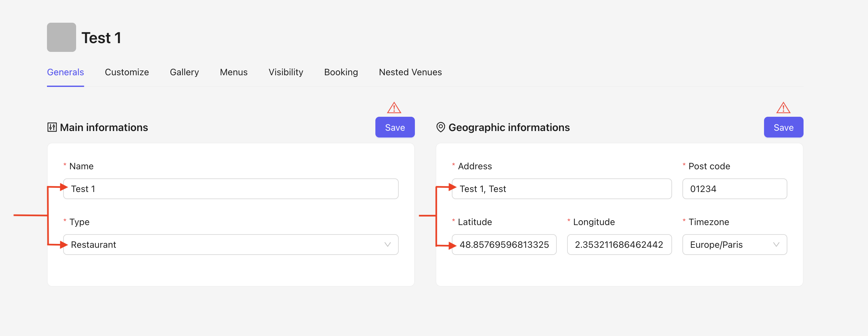Open the Booking tab
Image resolution: width=868 pixels, height=336 pixels.
(x=341, y=72)
